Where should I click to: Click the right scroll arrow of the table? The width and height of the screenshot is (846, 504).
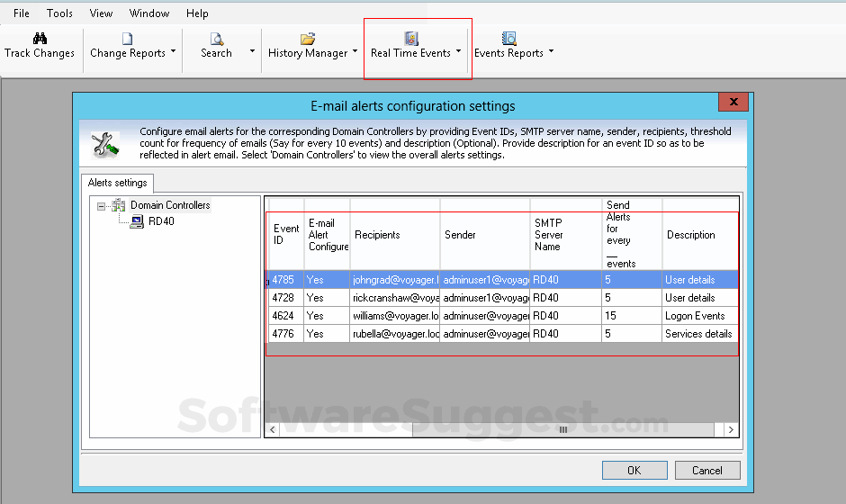click(x=731, y=429)
